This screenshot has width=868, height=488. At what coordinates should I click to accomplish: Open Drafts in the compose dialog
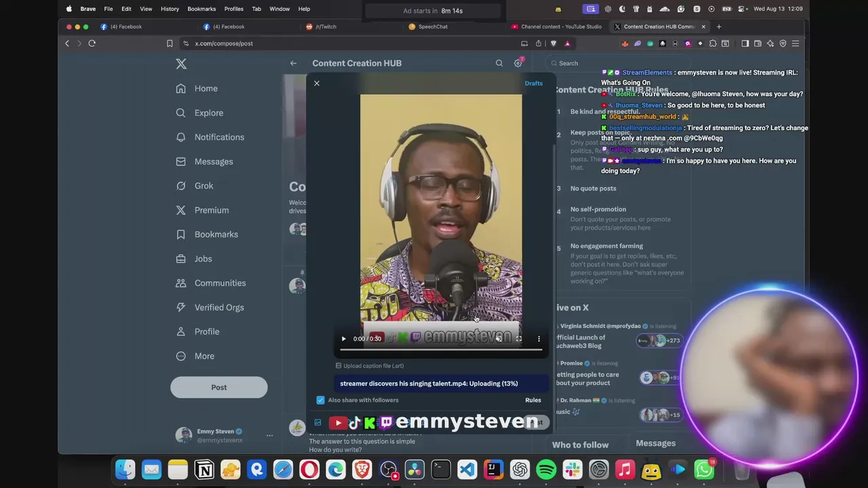pyautogui.click(x=534, y=83)
